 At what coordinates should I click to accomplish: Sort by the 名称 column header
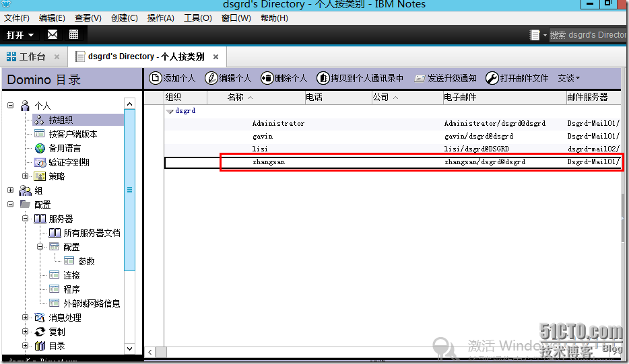point(256,97)
